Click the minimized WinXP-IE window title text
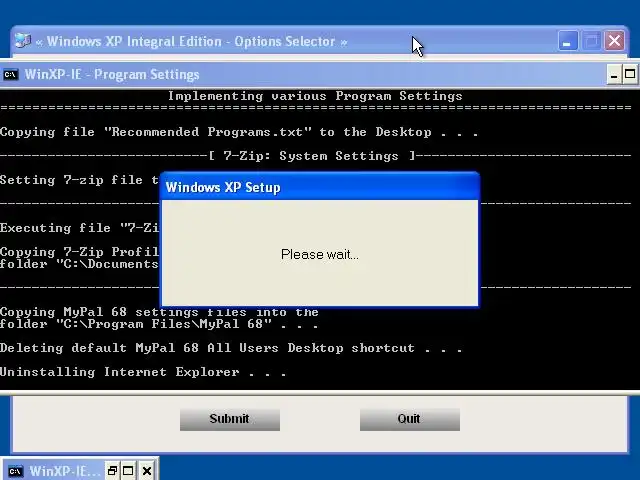The width and height of the screenshot is (640, 480). (64, 471)
